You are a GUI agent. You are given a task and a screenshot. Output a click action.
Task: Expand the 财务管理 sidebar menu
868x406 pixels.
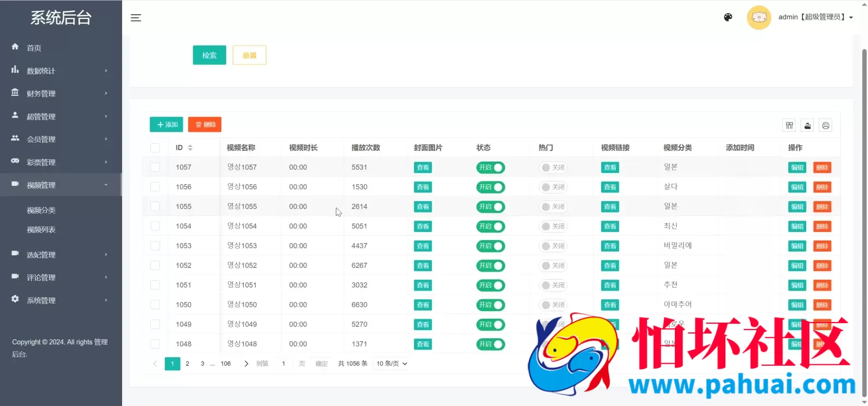(61, 93)
